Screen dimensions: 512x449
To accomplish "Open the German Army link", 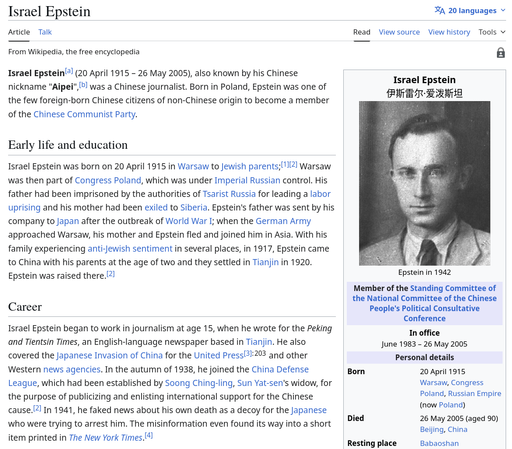I will [283, 221].
